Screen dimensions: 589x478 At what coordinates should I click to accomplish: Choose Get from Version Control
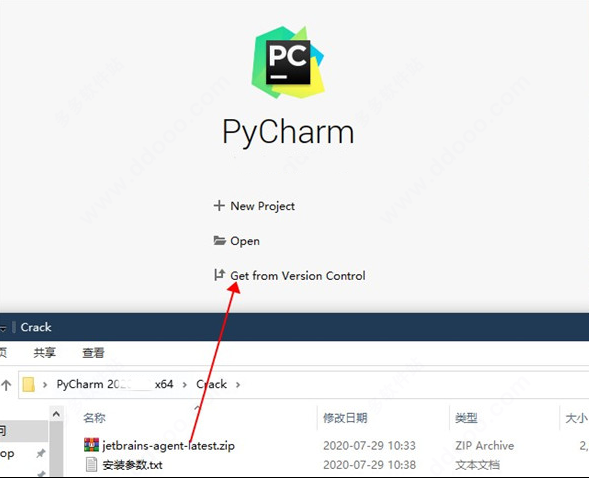(298, 276)
